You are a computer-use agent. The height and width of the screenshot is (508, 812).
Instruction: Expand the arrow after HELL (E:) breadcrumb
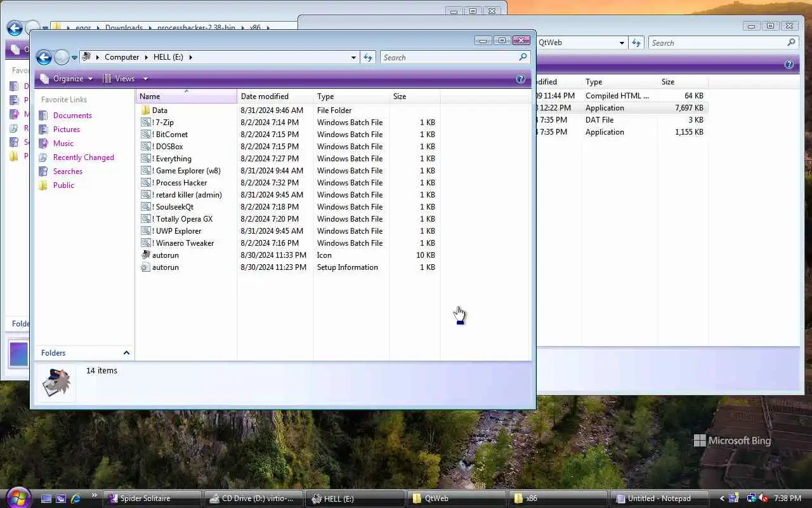190,57
